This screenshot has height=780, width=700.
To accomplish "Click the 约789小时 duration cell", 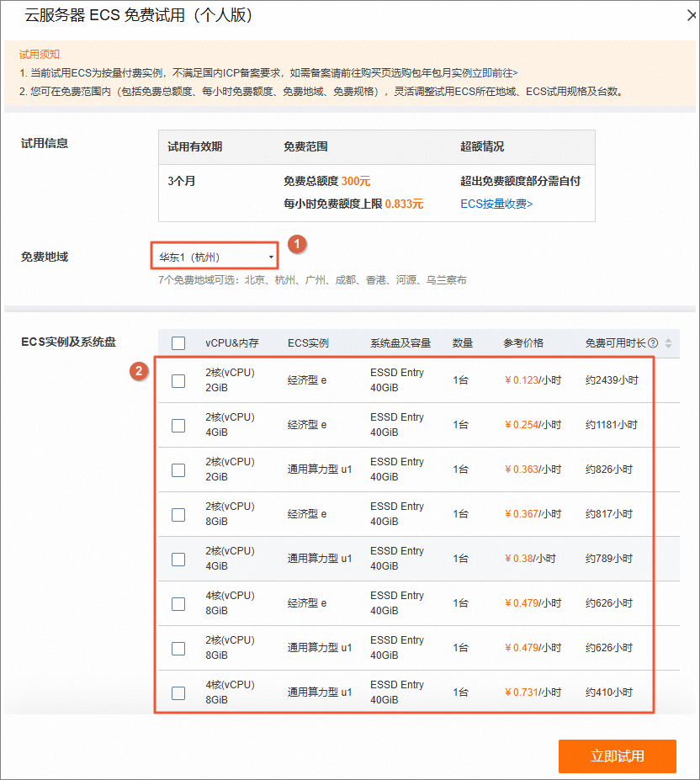I will click(609, 559).
